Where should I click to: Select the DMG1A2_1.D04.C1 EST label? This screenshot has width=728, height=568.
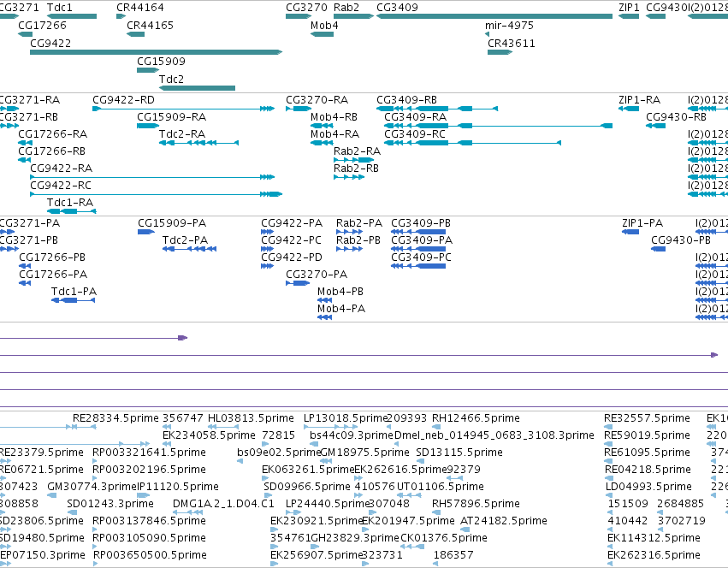click(223, 504)
